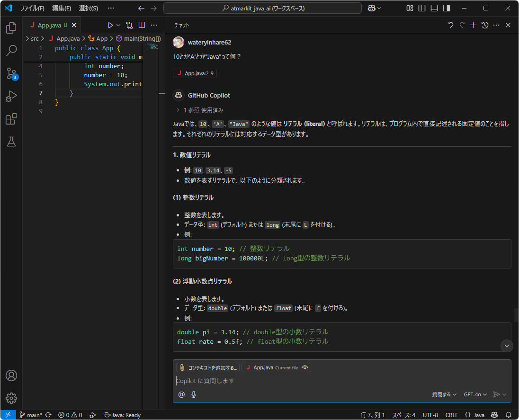Start voice input with the microphone icon

coord(194,394)
